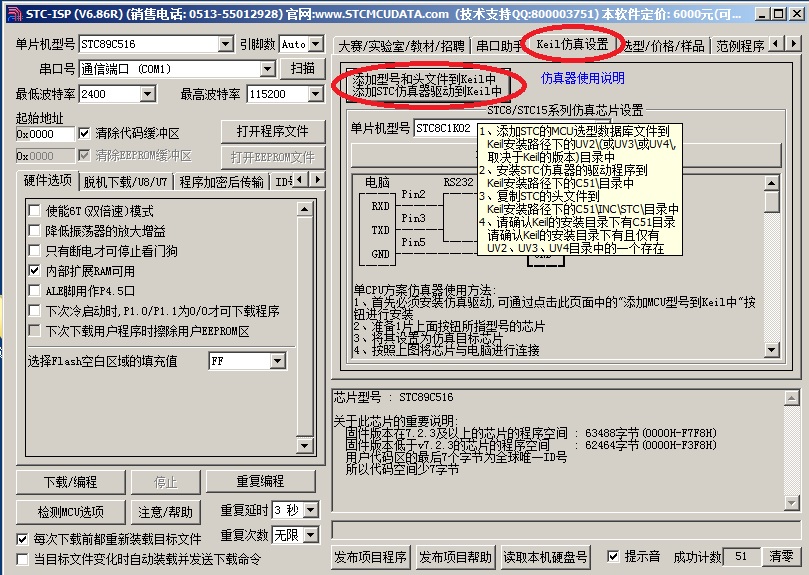The image size is (809, 575).
Task: Open 最高波特率 115200 dropdown
Action: [x=315, y=94]
